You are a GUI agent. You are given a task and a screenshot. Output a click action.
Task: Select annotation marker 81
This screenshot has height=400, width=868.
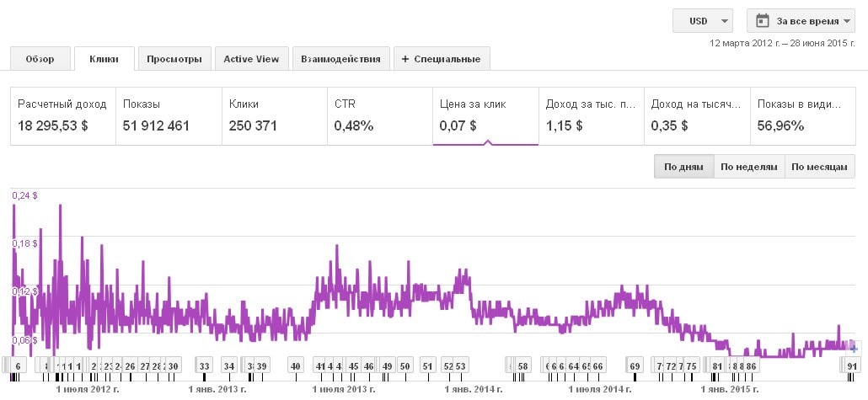pos(717,365)
